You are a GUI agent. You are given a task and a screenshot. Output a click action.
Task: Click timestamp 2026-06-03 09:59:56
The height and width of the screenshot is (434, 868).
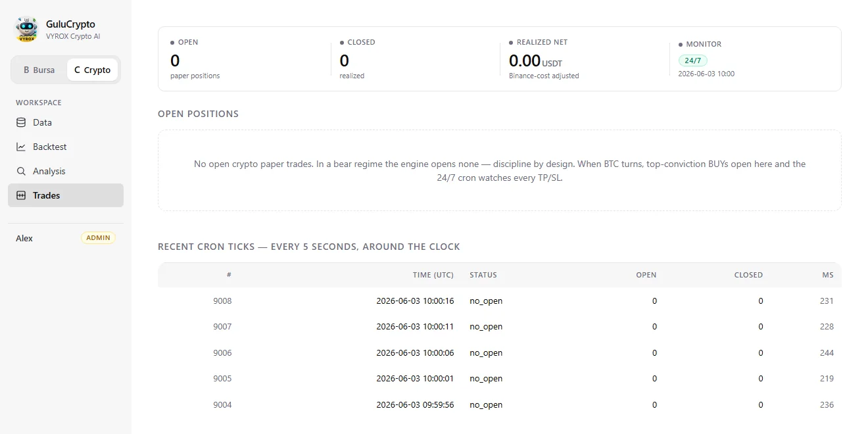(x=415, y=404)
